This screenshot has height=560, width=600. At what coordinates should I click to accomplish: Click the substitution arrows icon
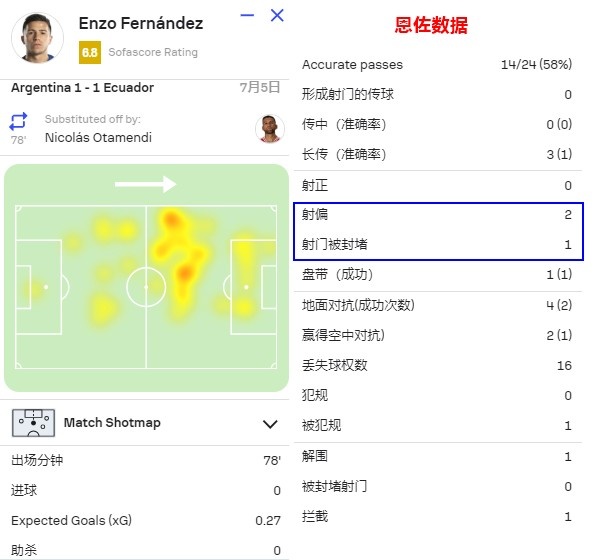click(x=18, y=121)
